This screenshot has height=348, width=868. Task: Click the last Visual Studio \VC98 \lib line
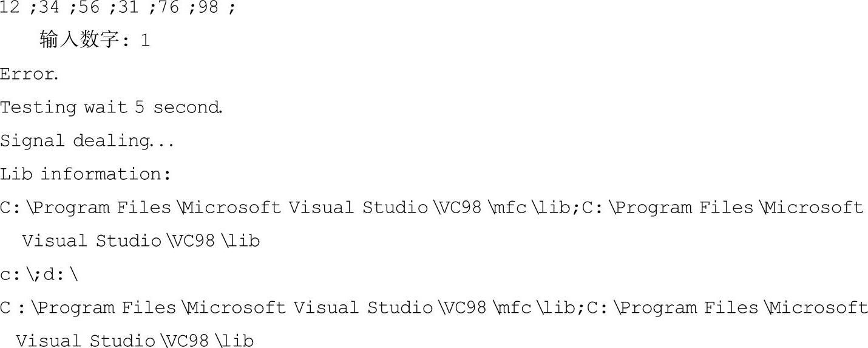135,341
